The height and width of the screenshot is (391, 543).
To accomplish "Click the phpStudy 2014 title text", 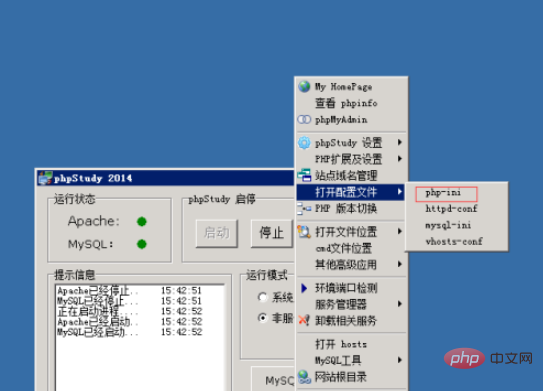I will [x=93, y=179].
